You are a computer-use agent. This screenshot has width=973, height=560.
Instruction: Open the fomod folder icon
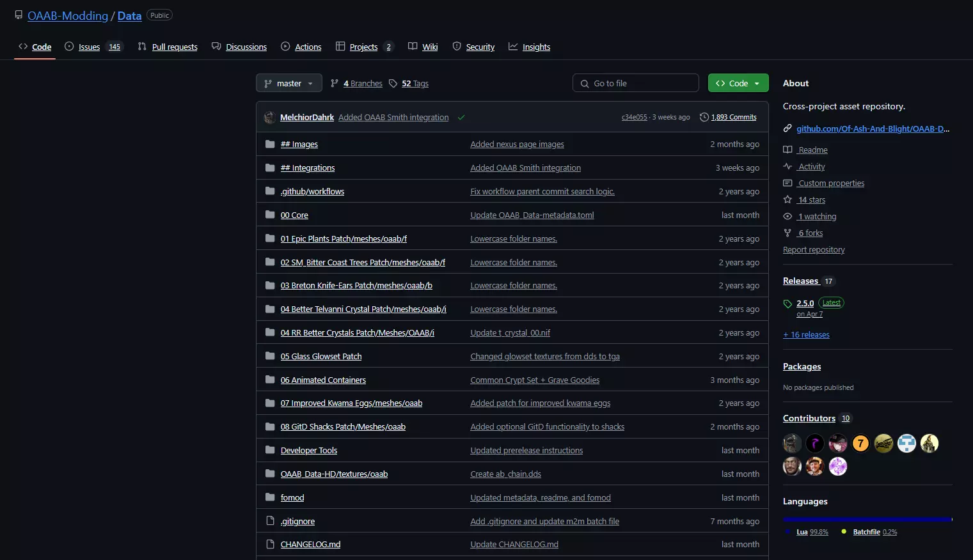(x=270, y=497)
